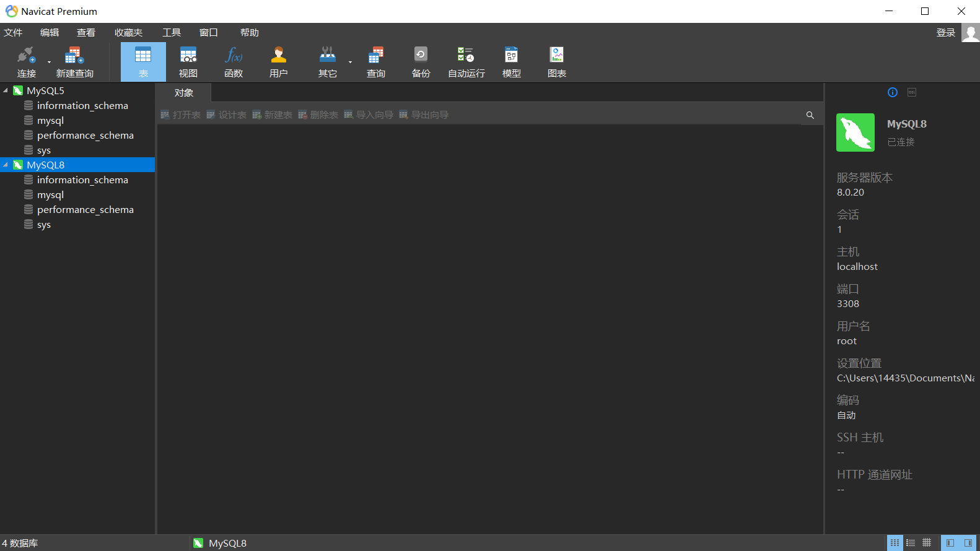Click Design Table (设计表) button
This screenshot has height=551, width=980.
pos(226,115)
